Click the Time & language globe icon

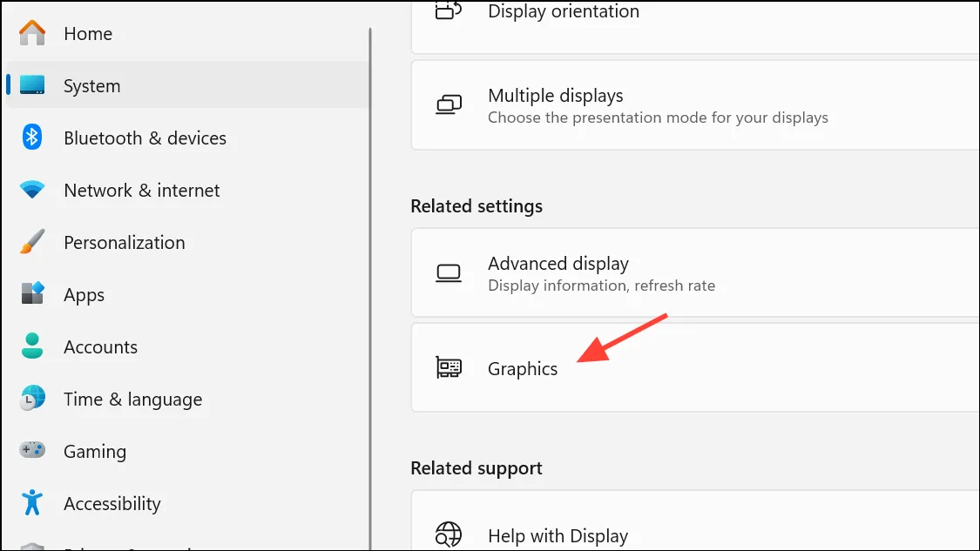pyautogui.click(x=32, y=399)
